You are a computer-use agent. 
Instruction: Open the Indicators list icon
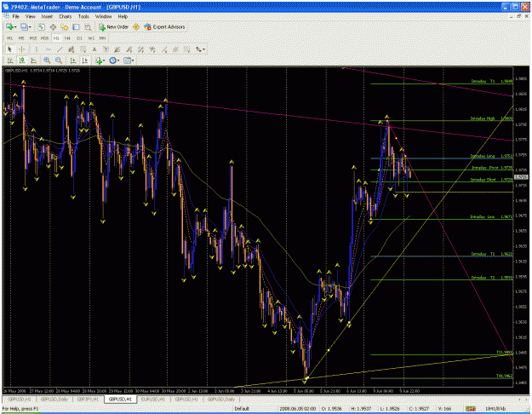click(x=99, y=60)
